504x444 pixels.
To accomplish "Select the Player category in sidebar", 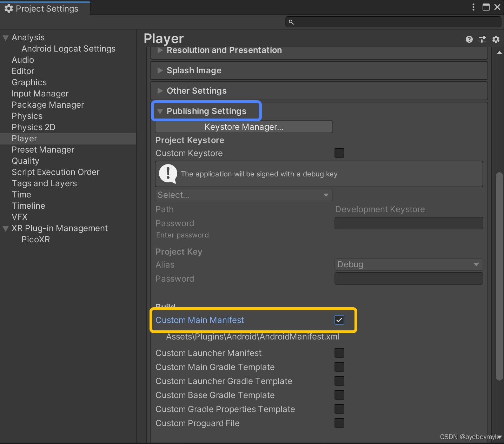I will (x=68, y=139).
